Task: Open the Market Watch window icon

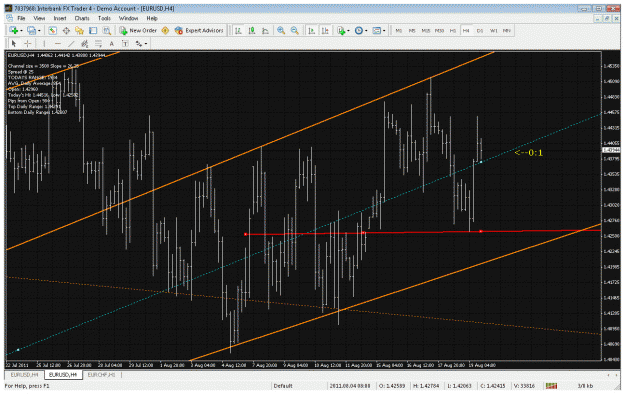Action: (x=52, y=31)
